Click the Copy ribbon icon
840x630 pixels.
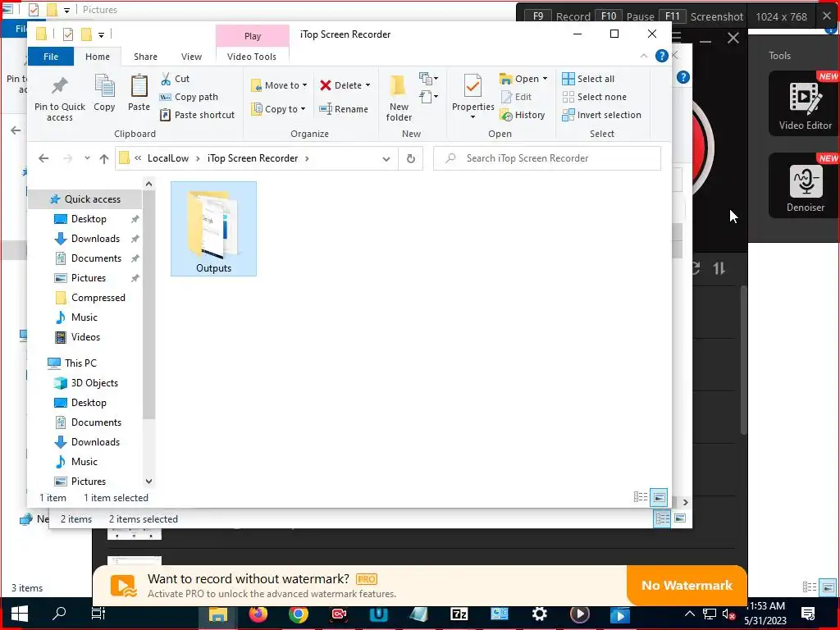point(104,93)
